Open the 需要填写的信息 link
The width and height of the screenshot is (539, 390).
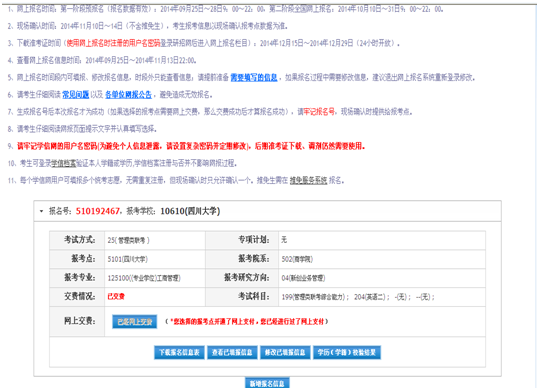[254, 78]
